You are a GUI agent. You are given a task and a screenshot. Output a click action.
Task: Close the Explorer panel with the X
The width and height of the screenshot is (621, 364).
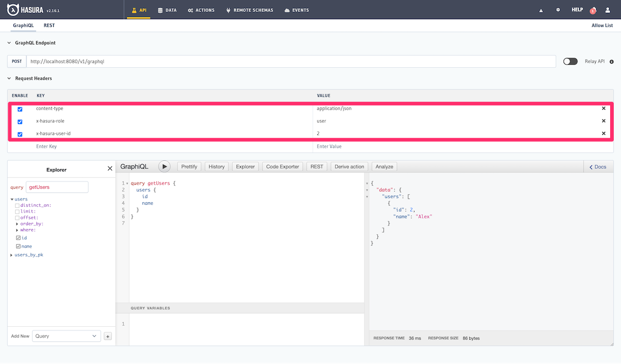(x=109, y=169)
